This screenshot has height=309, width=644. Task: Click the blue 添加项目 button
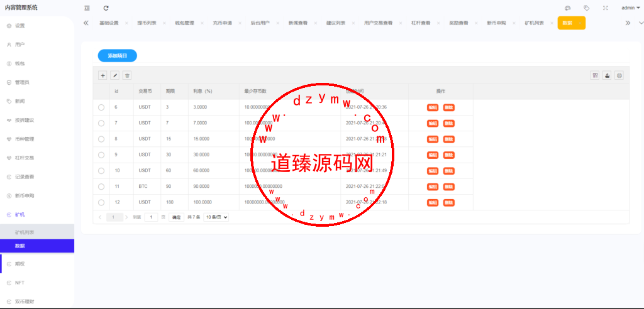tap(118, 55)
